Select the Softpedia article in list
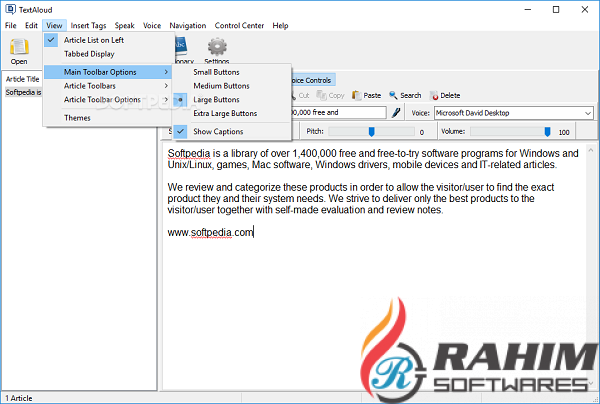Screen dimensions: 600x404 [23, 92]
